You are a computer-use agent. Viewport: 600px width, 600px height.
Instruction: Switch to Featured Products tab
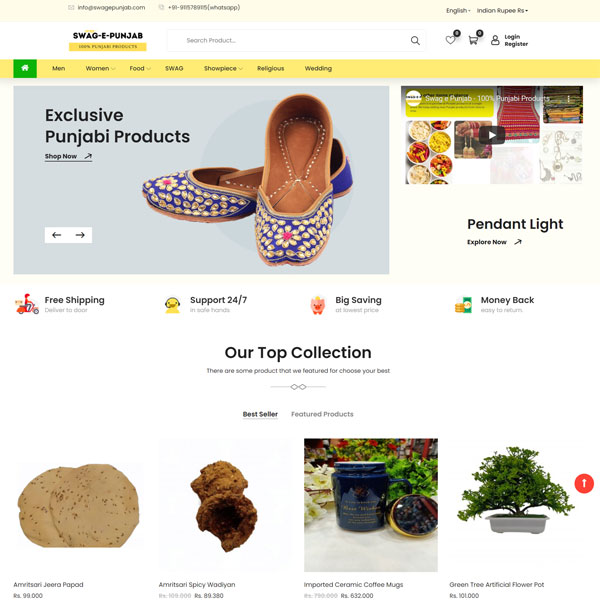click(x=322, y=414)
